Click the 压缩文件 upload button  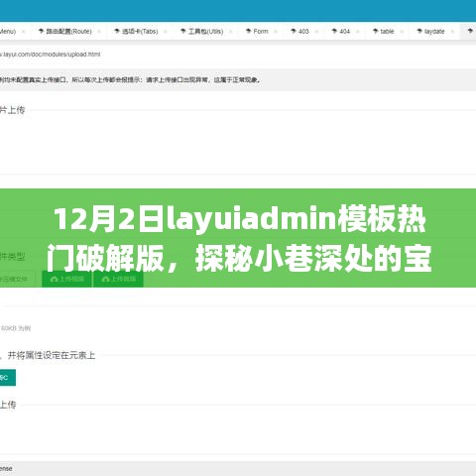(18, 280)
